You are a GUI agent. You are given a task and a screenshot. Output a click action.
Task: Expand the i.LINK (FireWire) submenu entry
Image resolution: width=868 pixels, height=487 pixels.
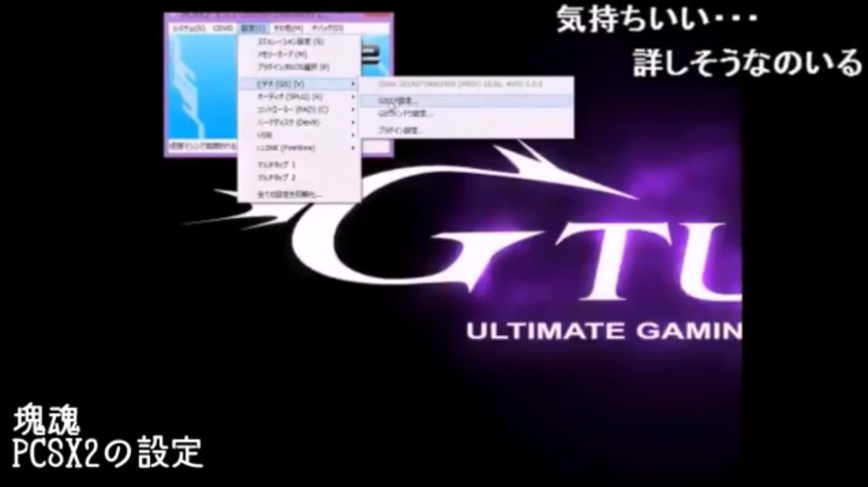pyautogui.click(x=298, y=147)
